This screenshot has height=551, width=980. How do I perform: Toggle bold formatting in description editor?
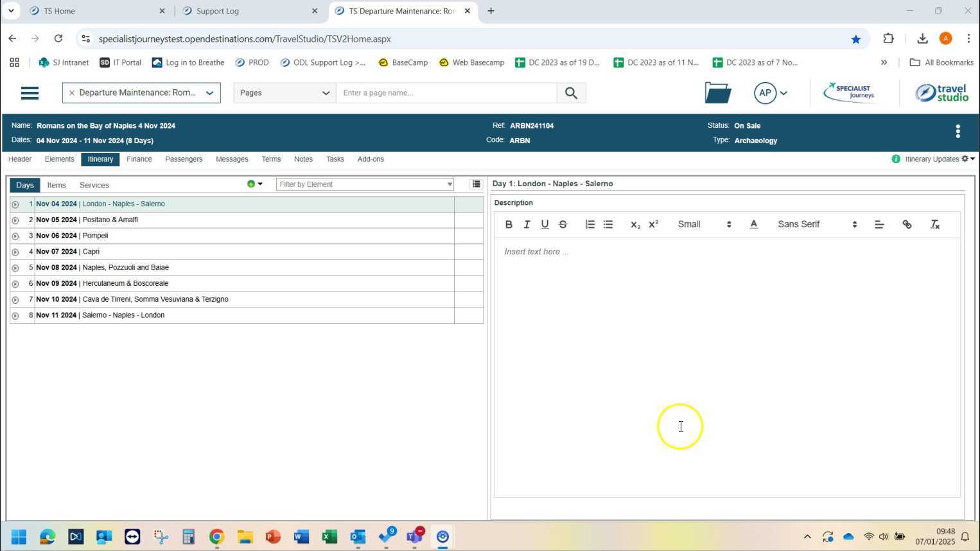[x=509, y=225]
